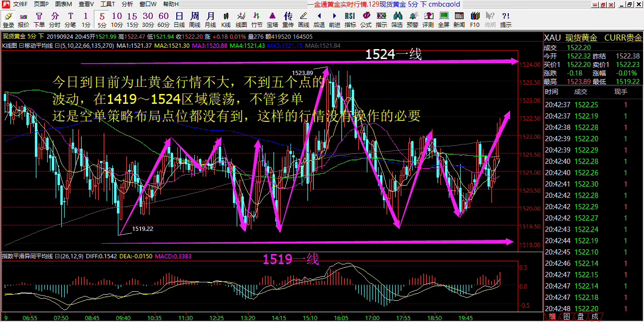Collapse MACD parameter box (26,12,9)

tap(57, 256)
